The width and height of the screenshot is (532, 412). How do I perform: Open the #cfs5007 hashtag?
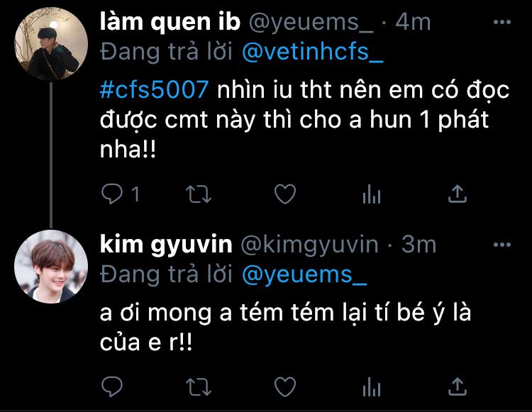(155, 89)
